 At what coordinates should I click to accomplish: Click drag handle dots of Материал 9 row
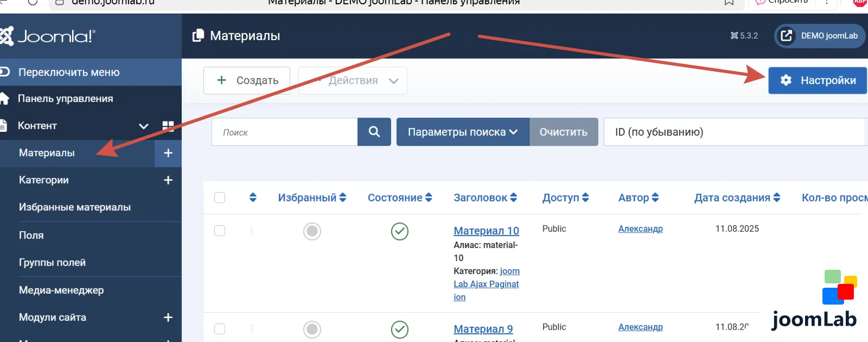click(252, 329)
